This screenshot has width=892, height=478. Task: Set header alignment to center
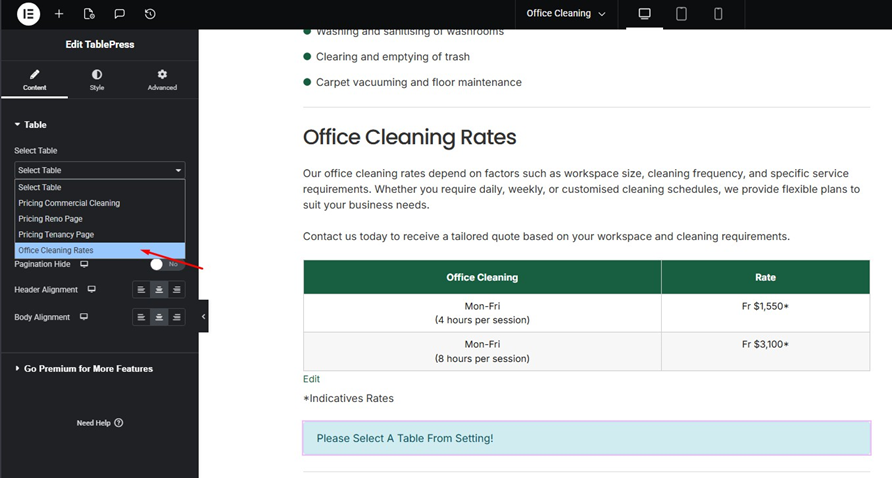(x=159, y=290)
